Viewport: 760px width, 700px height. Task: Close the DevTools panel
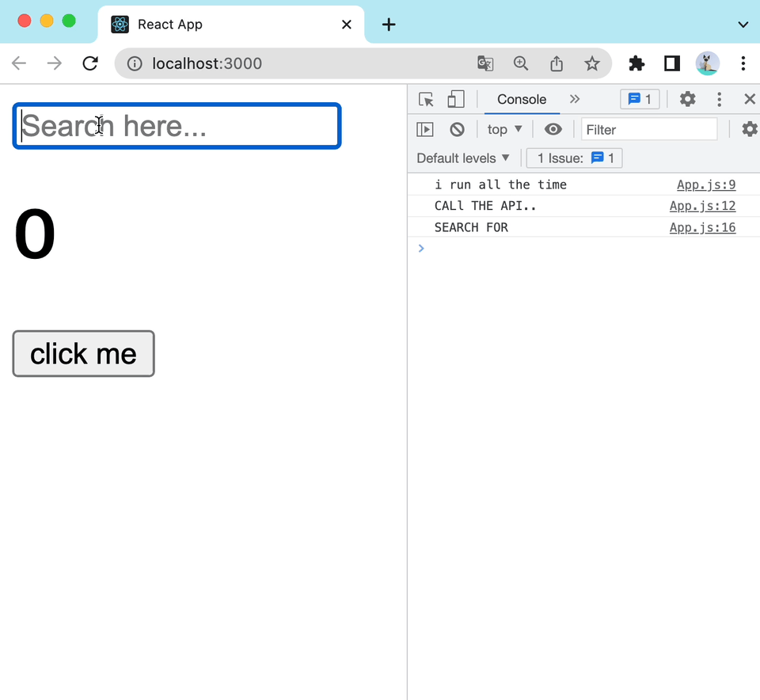(x=750, y=99)
